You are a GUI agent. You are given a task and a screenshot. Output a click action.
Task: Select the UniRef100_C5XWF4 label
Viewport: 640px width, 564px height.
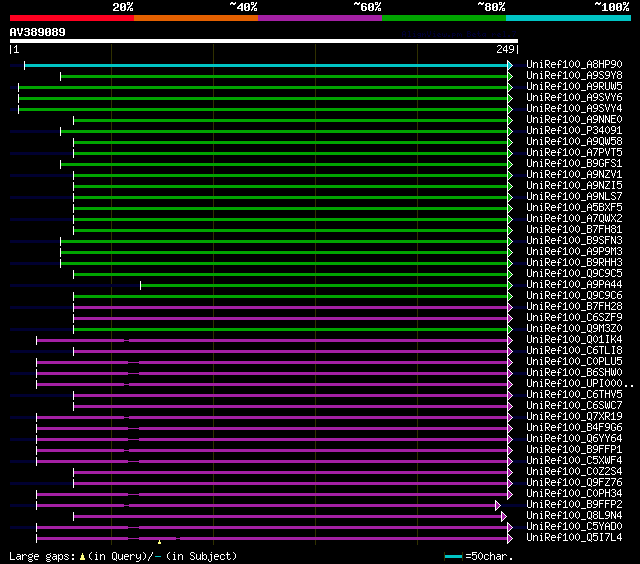tap(574, 461)
